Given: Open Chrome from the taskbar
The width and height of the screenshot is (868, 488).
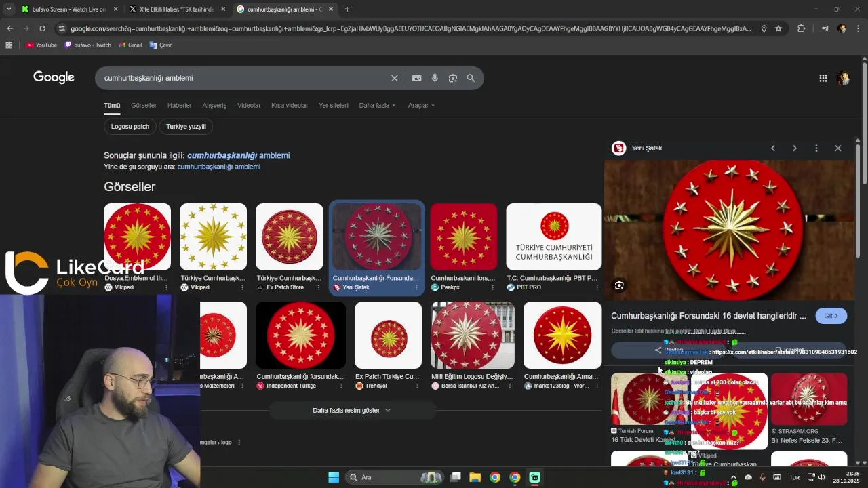Looking at the screenshot, I should tap(495, 477).
